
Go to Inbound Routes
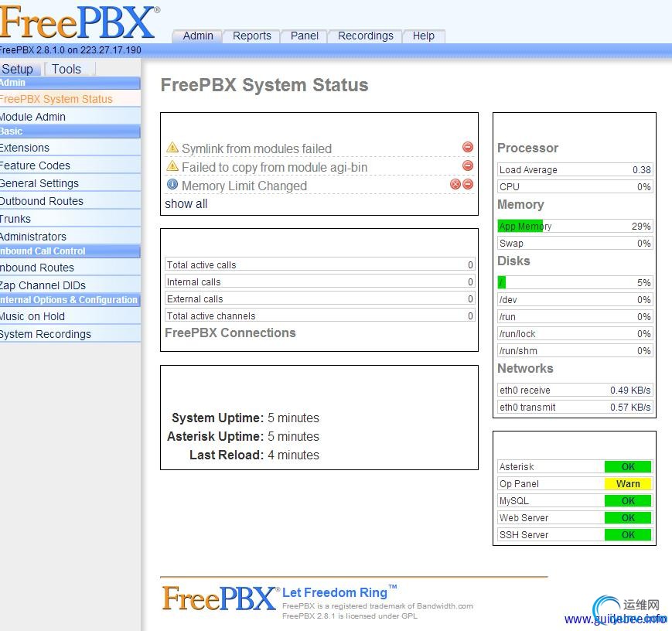click(x=70, y=268)
